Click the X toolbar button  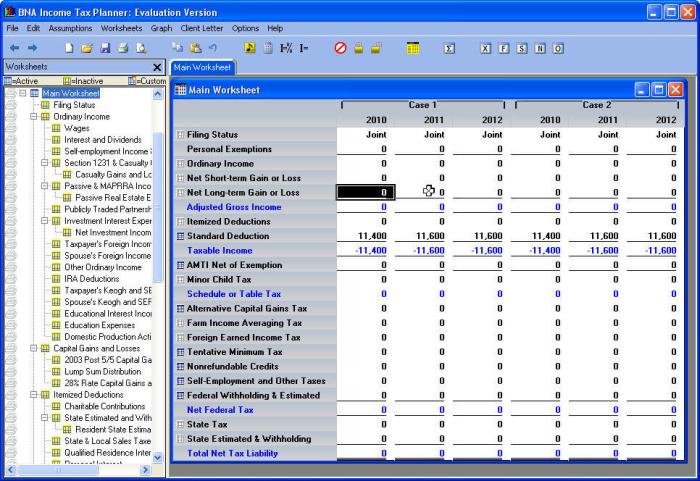[x=485, y=48]
